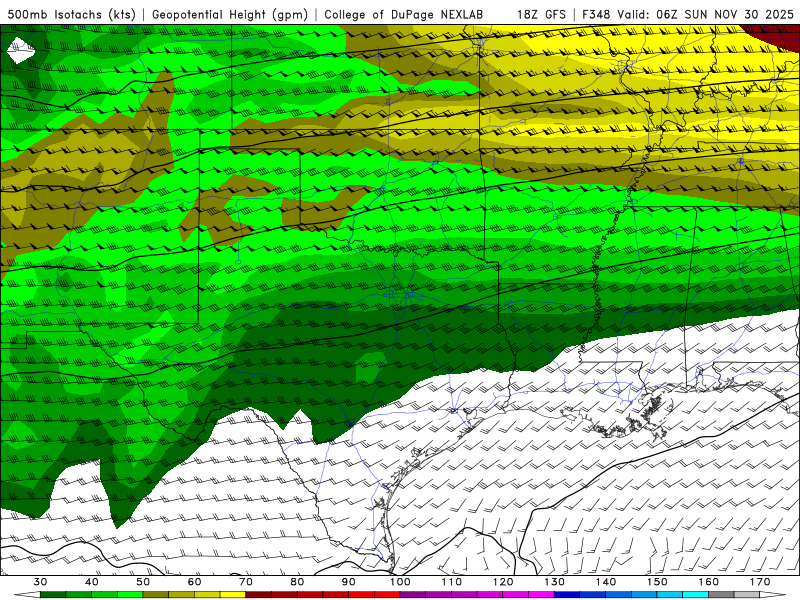
Task: Click the '40' colorbar label
Action: [x=92, y=582]
